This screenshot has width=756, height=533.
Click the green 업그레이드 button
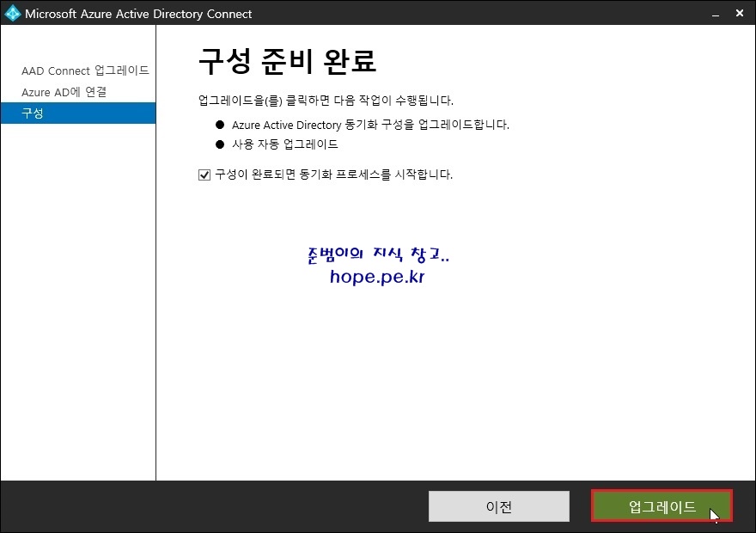click(661, 506)
